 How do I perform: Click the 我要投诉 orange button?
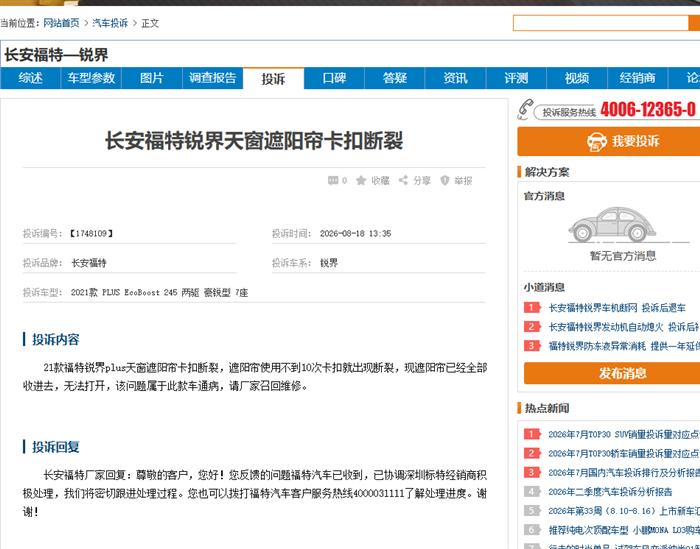609,141
